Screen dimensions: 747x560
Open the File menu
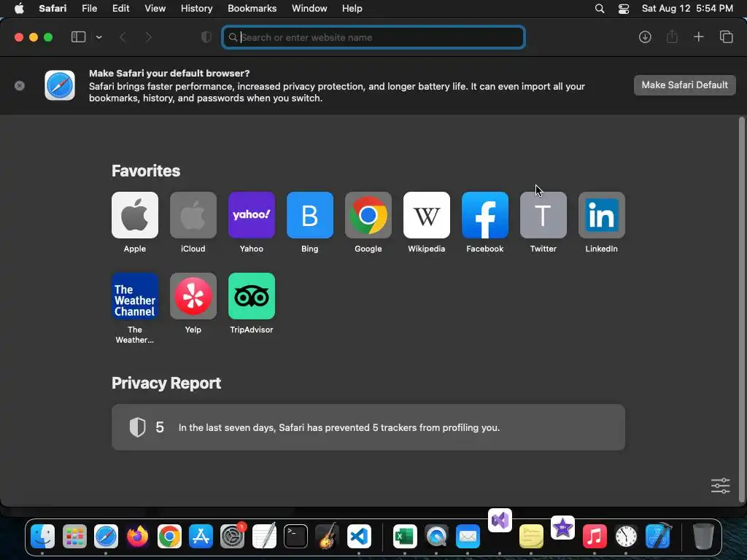(89, 9)
